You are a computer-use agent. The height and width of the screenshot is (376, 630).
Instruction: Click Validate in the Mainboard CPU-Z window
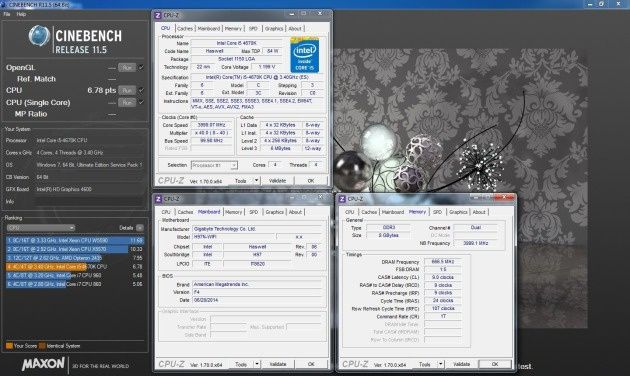pyautogui.click(x=278, y=364)
